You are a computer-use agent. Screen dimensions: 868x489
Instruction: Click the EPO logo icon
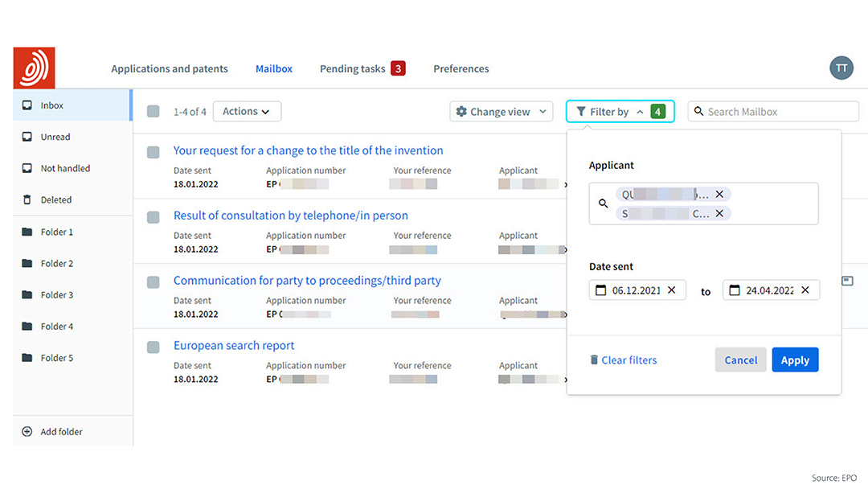click(34, 68)
